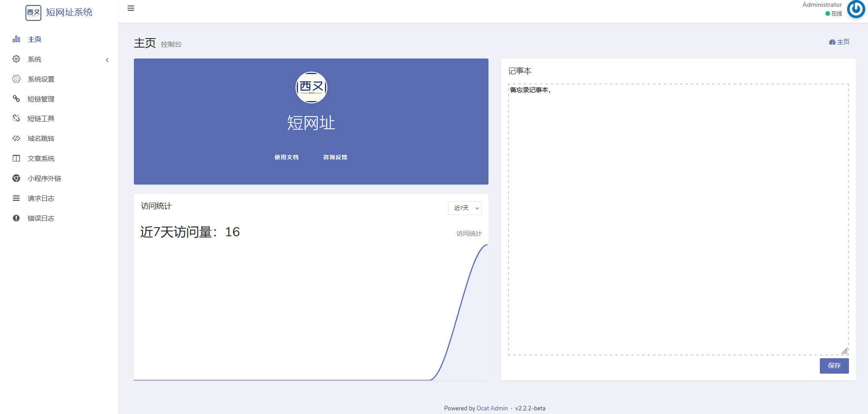Open the 使用文档 link

(x=286, y=157)
